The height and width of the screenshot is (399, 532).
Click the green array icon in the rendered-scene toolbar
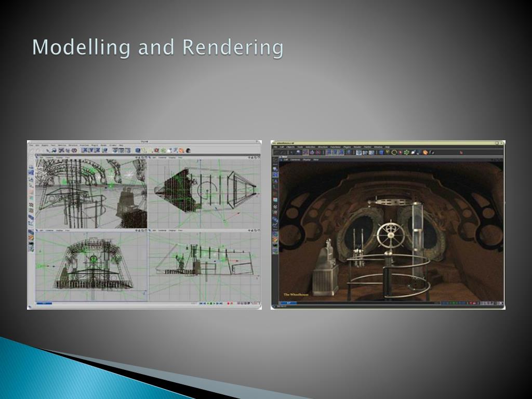406,153
